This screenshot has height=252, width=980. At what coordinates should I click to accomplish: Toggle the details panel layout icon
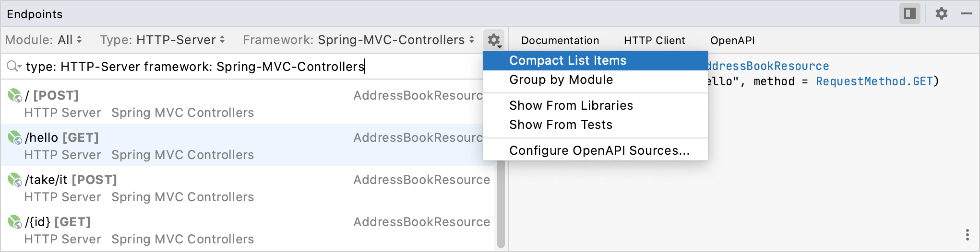pyautogui.click(x=909, y=13)
